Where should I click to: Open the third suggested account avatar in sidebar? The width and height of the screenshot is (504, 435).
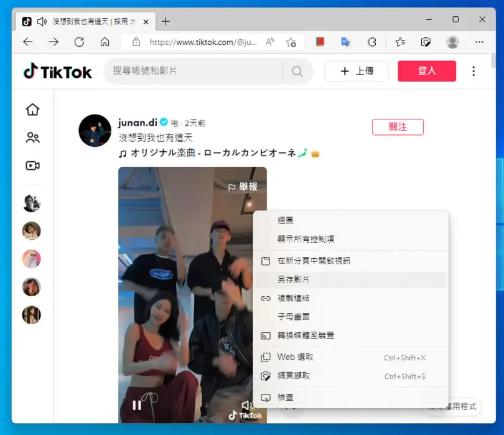pyautogui.click(x=32, y=259)
